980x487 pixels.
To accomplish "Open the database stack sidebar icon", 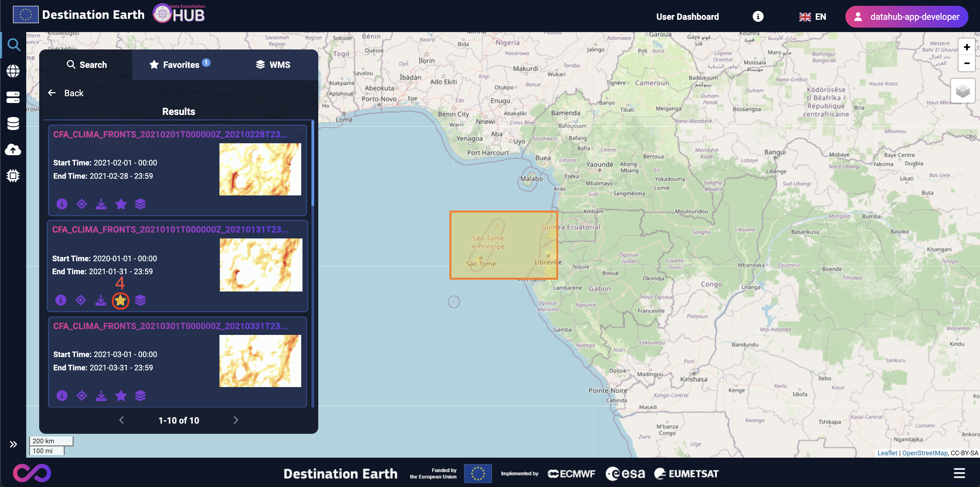I will tap(13, 123).
